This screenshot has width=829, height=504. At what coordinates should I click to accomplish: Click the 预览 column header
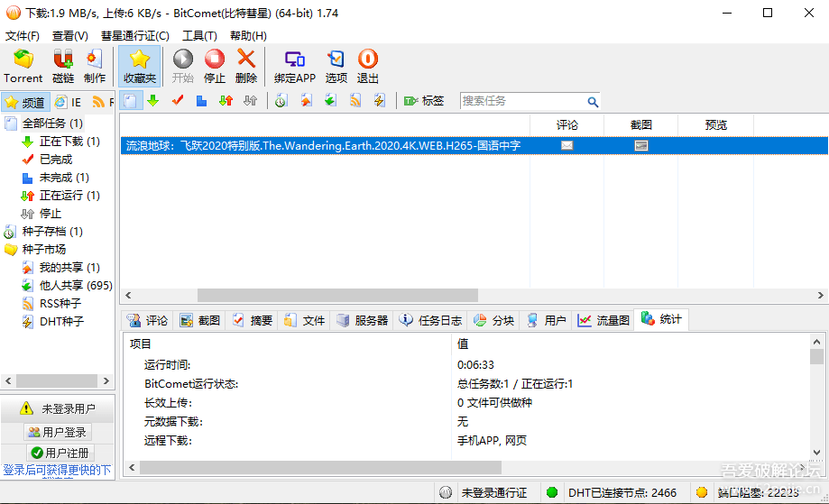tap(716, 125)
